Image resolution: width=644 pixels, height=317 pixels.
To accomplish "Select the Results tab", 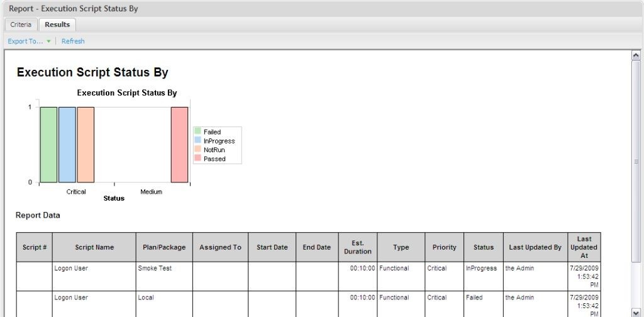I will [57, 25].
